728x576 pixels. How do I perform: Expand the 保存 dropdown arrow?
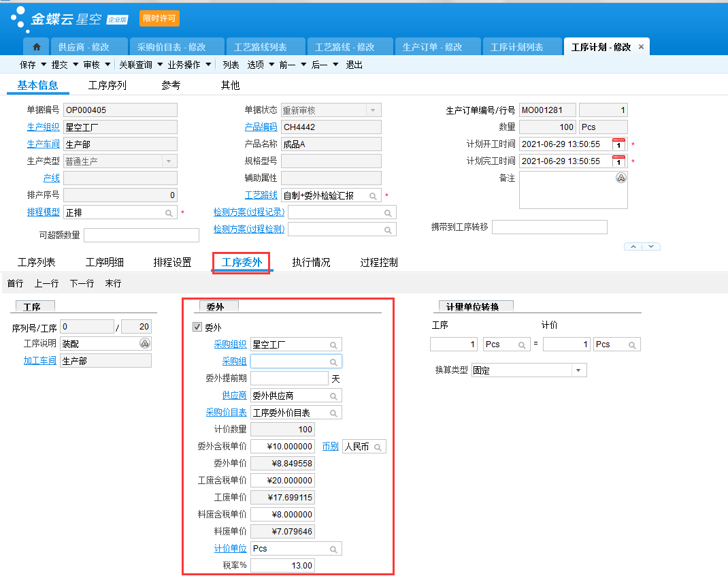pyautogui.click(x=44, y=64)
